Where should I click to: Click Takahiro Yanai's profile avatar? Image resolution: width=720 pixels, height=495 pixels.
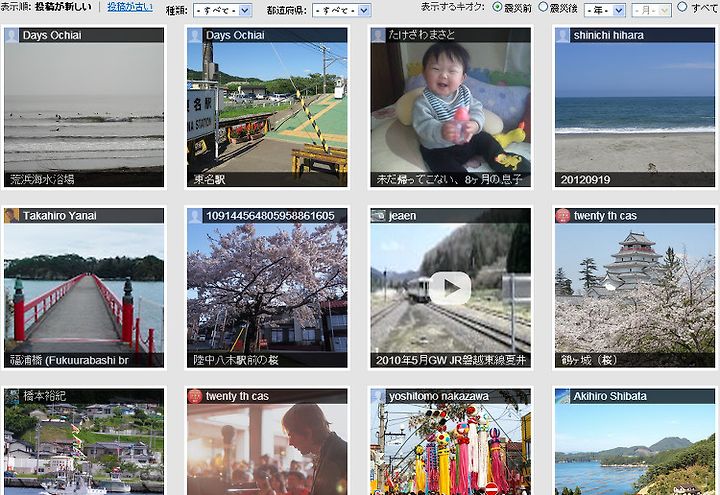(x=11, y=216)
